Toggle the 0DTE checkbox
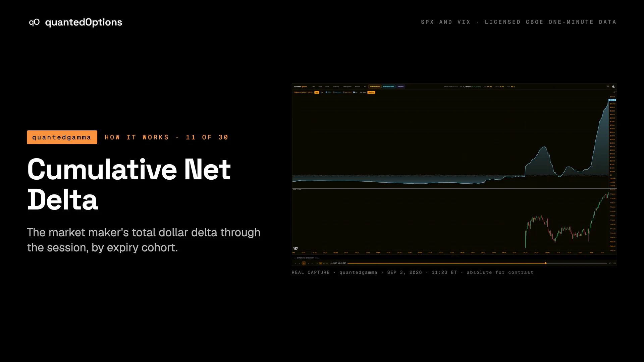This screenshot has height=362, width=644. click(x=326, y=92)
